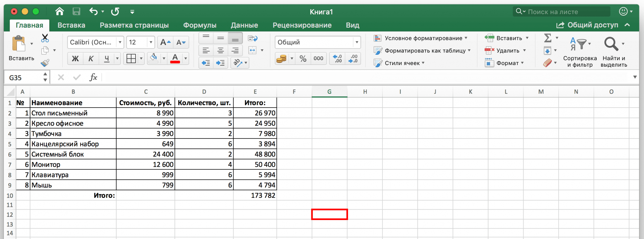Click the Удалить cells button
This screenshot has height=239, width=644.
502,51
